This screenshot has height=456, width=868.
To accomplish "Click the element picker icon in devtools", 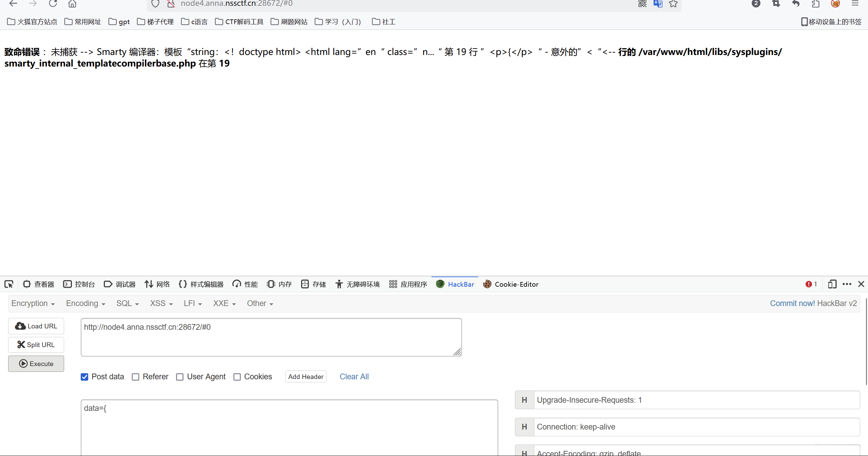I will (9, 284).
